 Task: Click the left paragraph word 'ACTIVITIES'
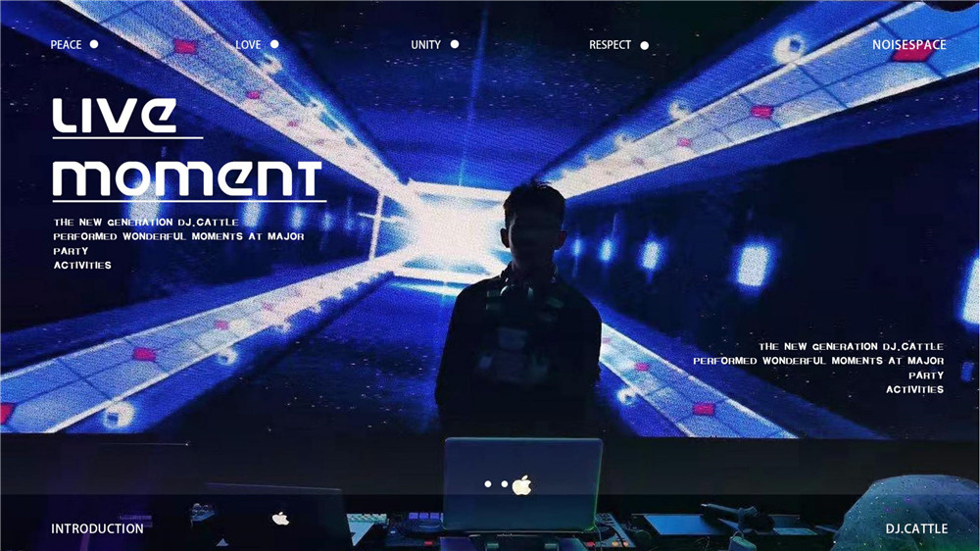coord(82,265)
